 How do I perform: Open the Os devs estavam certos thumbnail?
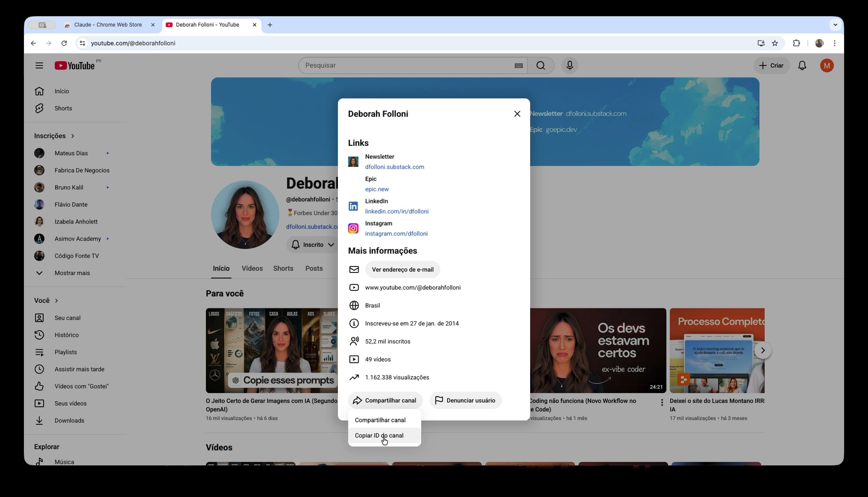click(x=598, y=351)
